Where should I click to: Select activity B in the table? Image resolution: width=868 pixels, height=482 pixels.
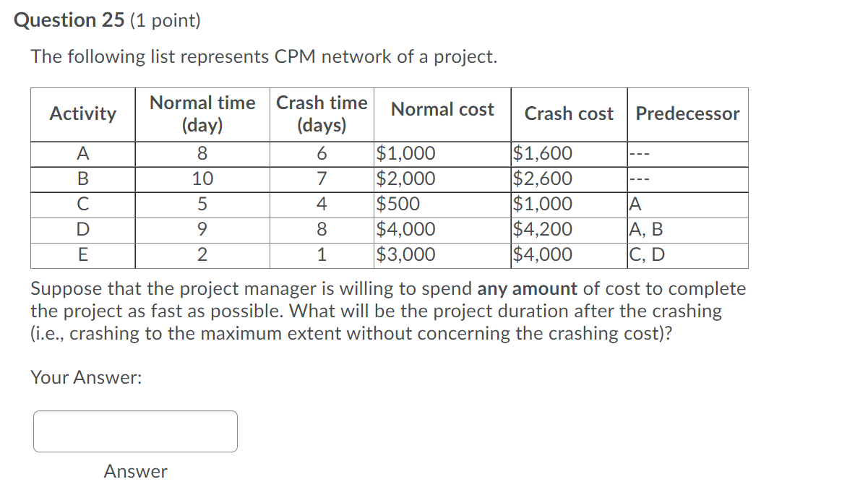tap(82, 178)
